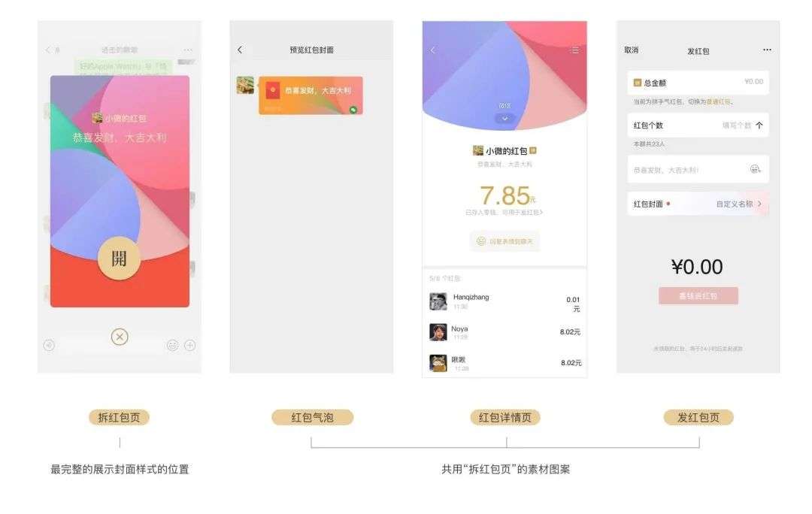Close the red packet with X circle
The image size is (812, 514).
[x=120, y=337]
